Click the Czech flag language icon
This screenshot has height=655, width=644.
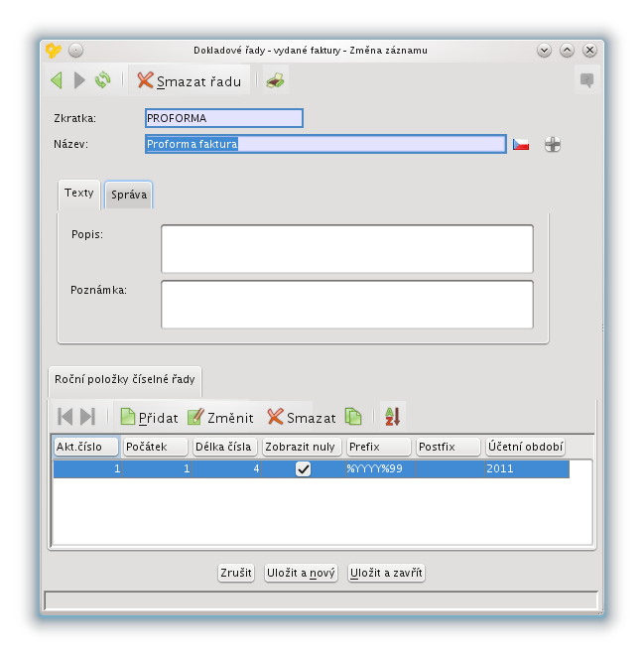521,145
